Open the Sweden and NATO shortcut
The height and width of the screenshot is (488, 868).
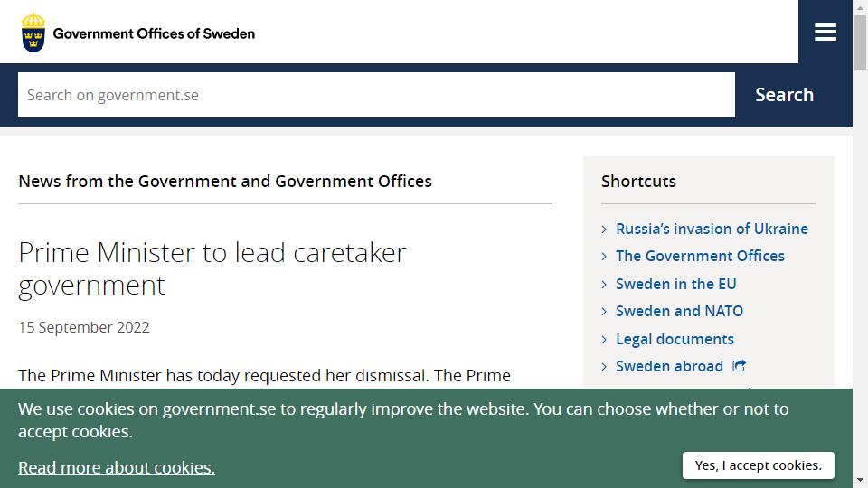tap(679, 311)
